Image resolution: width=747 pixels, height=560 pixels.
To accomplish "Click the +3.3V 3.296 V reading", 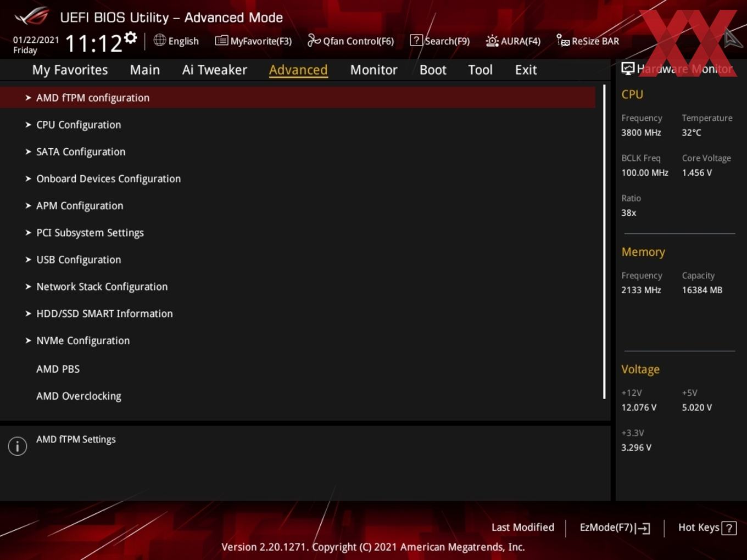I will 636,447.
